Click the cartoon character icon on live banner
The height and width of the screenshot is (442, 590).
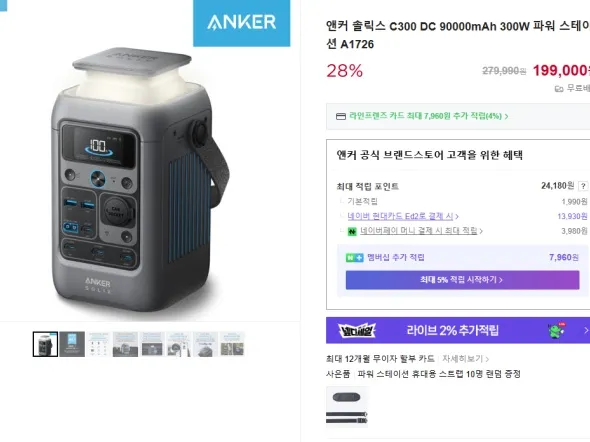tap(557, 330)
